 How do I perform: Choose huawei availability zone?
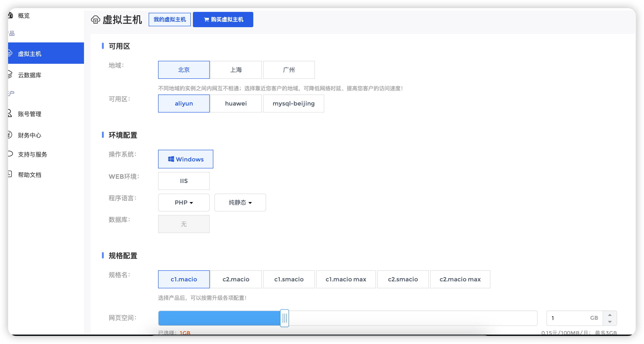[x=236, y=104]
